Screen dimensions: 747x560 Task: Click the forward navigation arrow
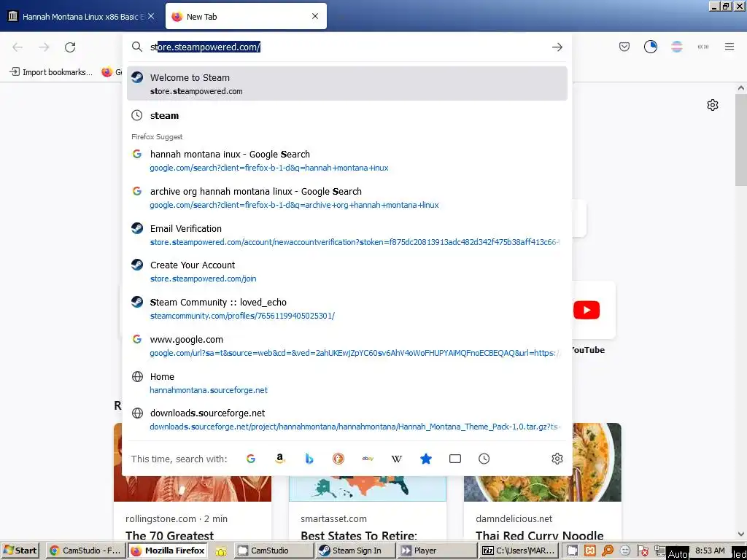[44, 47]
